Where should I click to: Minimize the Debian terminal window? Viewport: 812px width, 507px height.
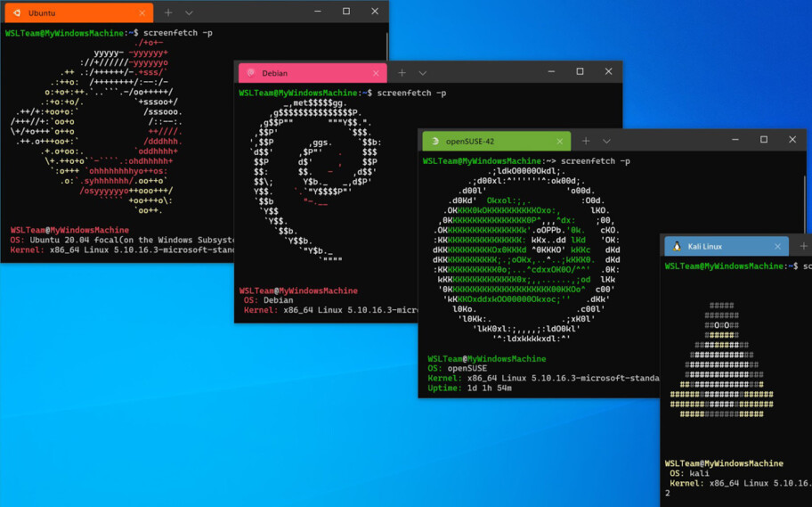(551, 71)
